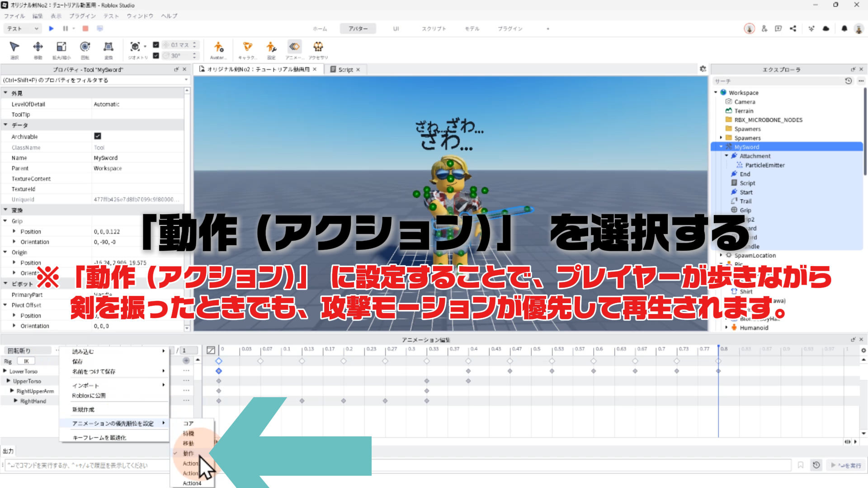Switch to the Script tab
868x488 pixels.
(x=345, y=70)
